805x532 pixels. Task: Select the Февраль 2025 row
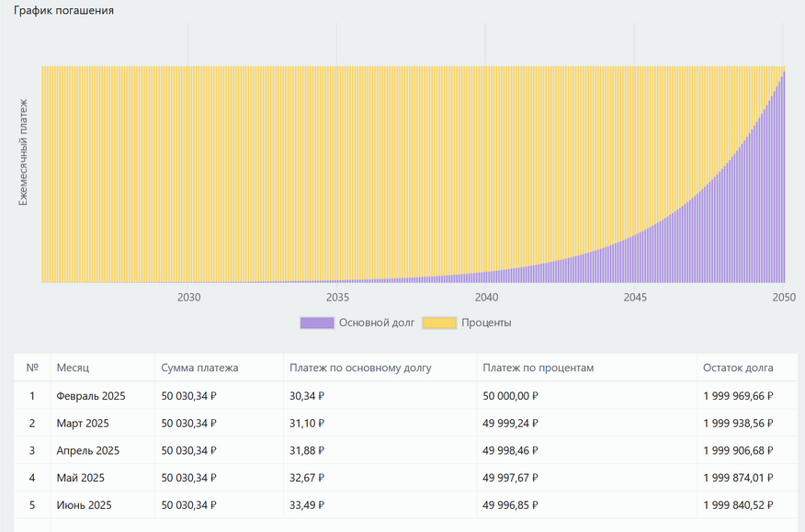pos(90,396)
